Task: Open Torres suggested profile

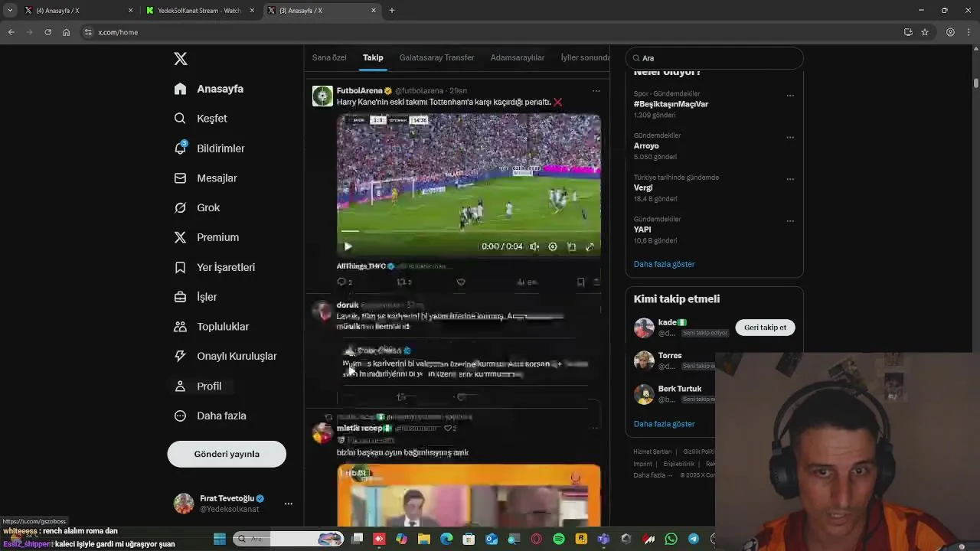Action: point(670,356)
